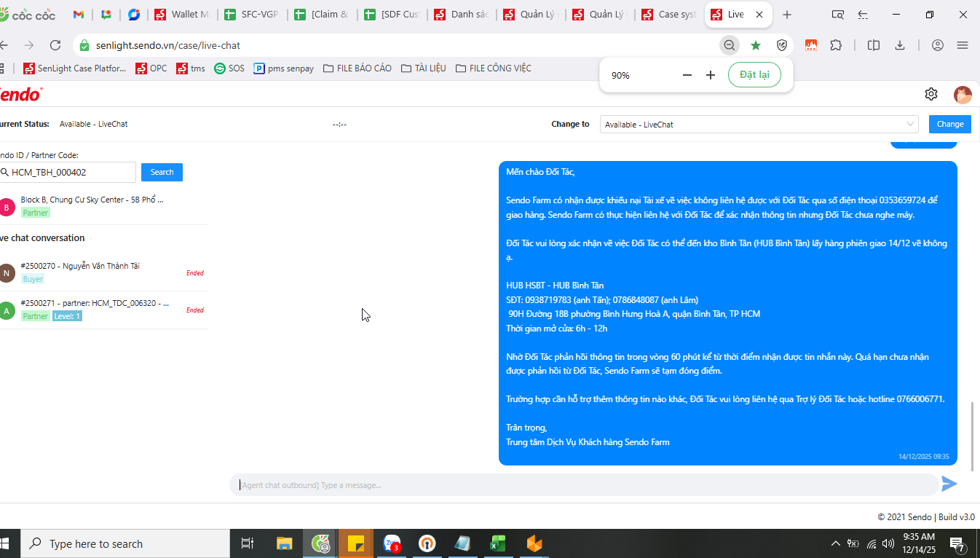
Task: Click Ended status of conversation #2500270
Action: 195,273
